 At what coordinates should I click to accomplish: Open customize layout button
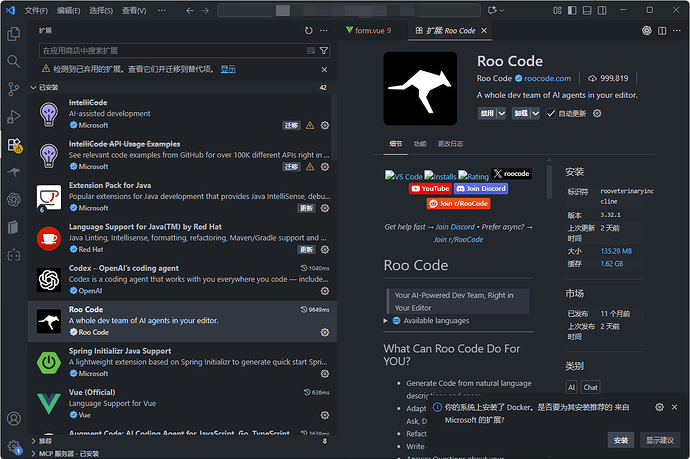coord(557,10)
